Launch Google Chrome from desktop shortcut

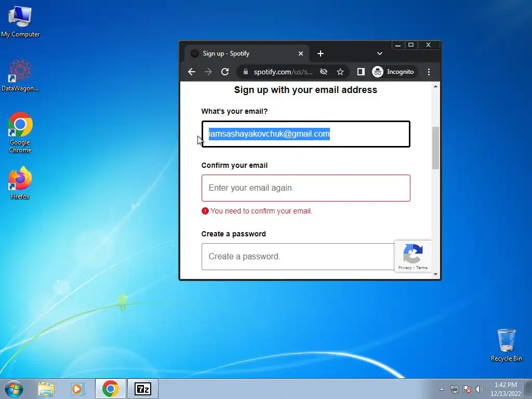[x=20, y=132]
